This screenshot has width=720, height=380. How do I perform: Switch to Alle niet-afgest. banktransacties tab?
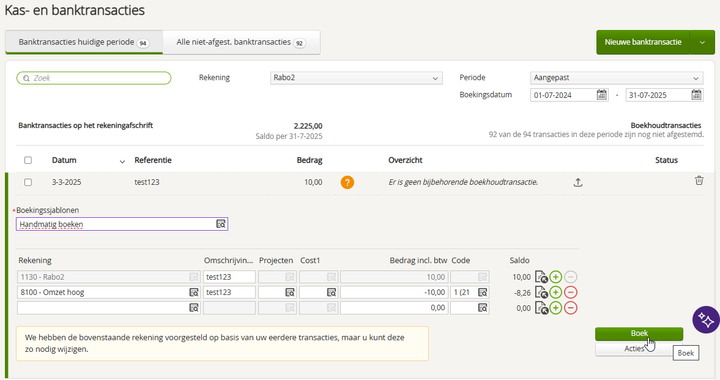pyautogui.click(x=242, y=42)
